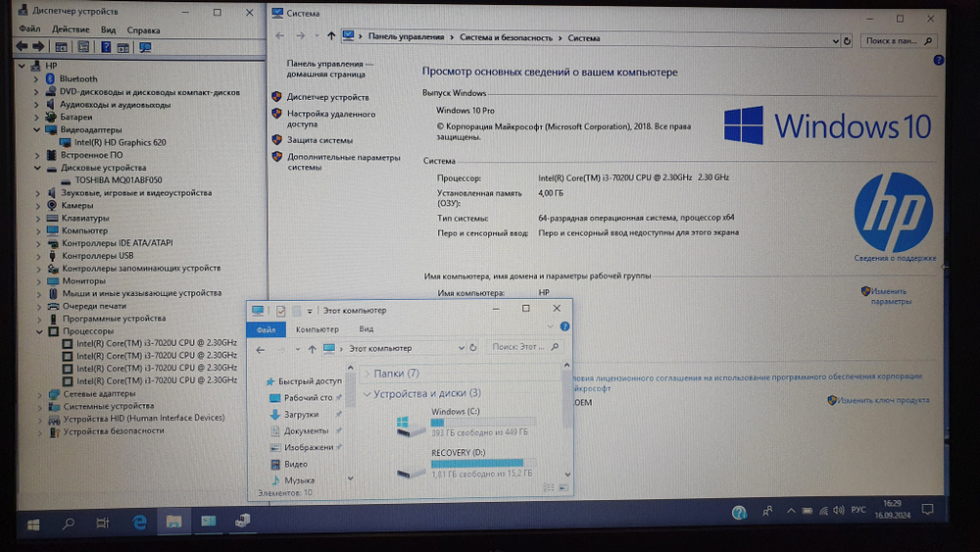Expand the Клавиатуры tree node

pyautogui.click(x=37, y=219)
